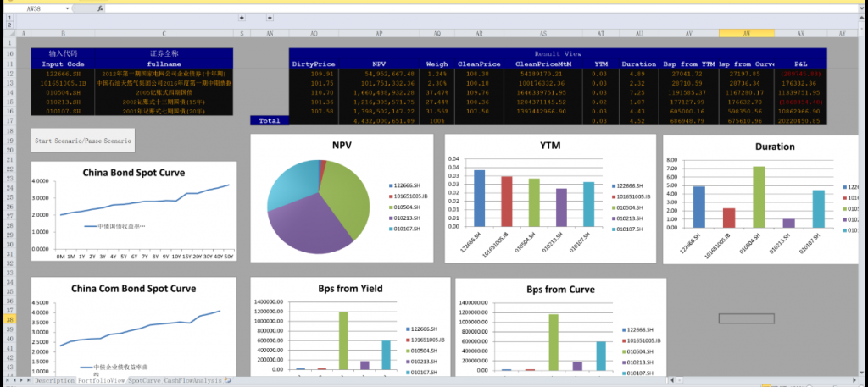Click the China Com Bond Spot Curve title
Image resolution: width=868 pixels, height=387 pixels.
(133, 289)
